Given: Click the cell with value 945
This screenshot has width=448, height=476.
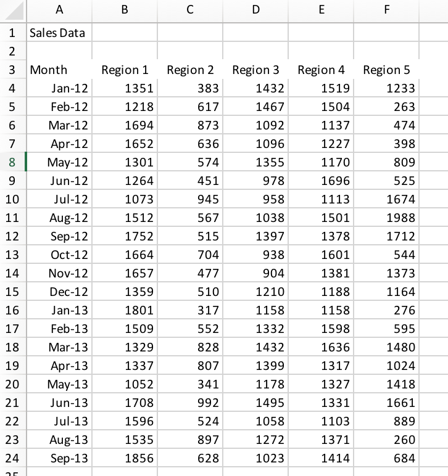Looking at the screenshot, I should (190, 199).
